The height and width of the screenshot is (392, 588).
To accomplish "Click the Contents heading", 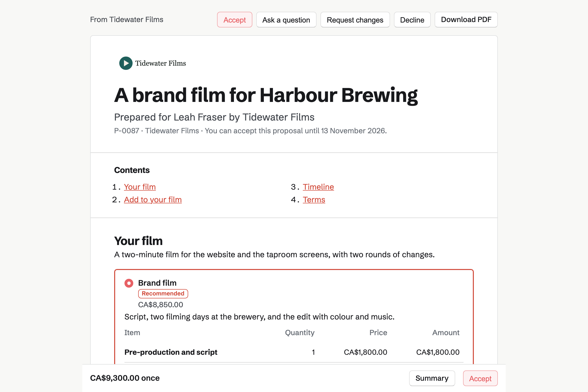I will pos(132,170).
